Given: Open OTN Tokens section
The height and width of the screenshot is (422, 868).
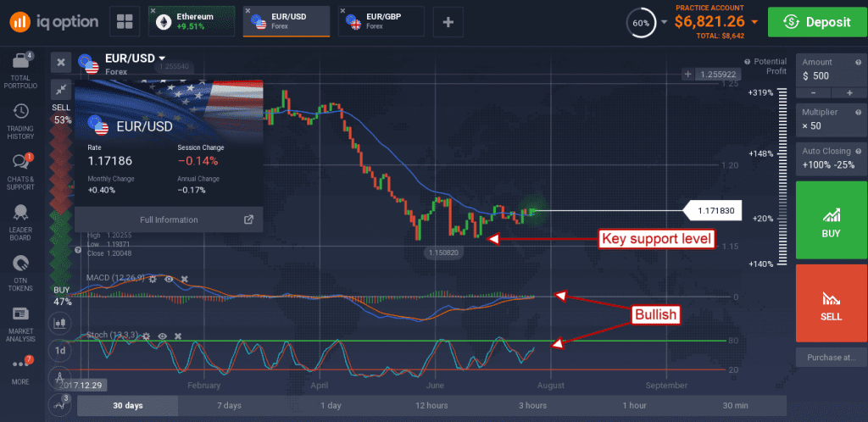Looking at the screenshot, I should (x=20, y=273).
